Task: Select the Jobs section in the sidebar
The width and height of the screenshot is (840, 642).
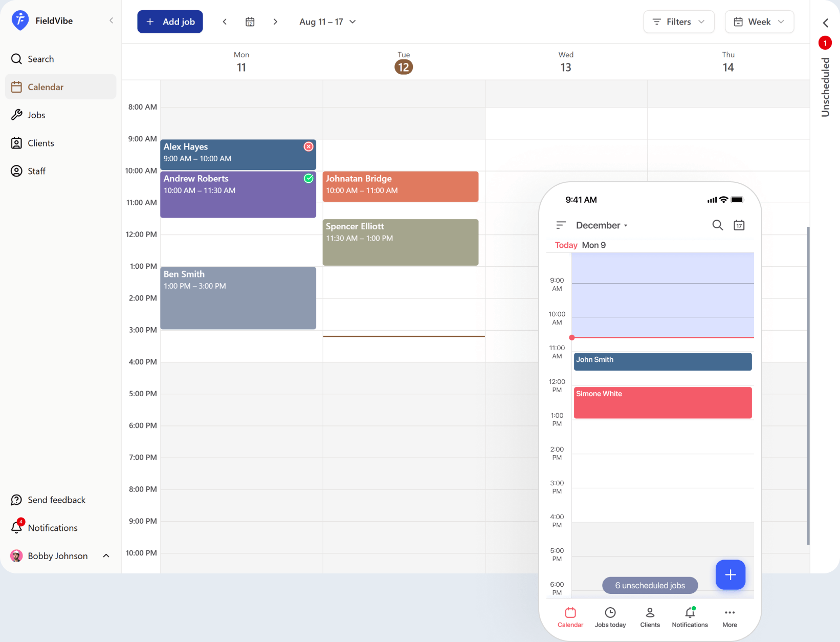Action: (x=36, y=115)
